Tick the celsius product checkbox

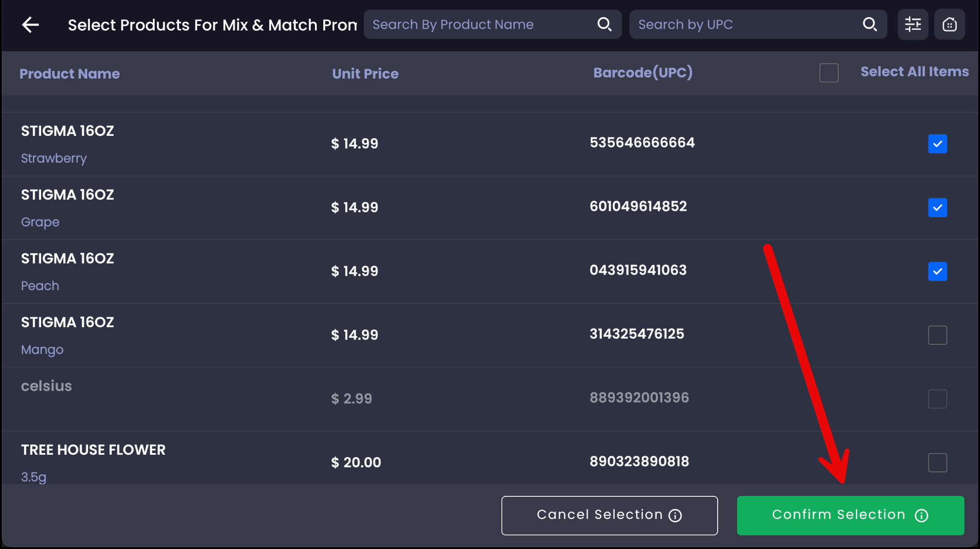coord(937,399)
